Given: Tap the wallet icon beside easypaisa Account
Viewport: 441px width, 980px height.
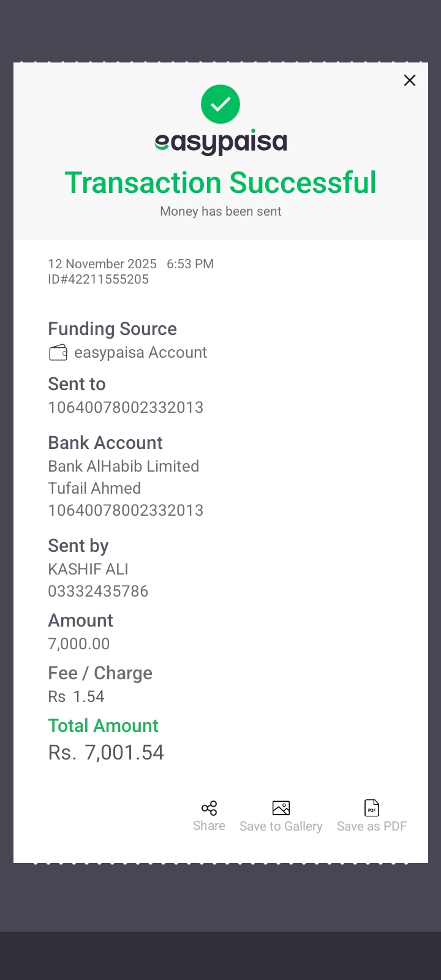Looking at the screenshot, I should [x=58, y=353].
